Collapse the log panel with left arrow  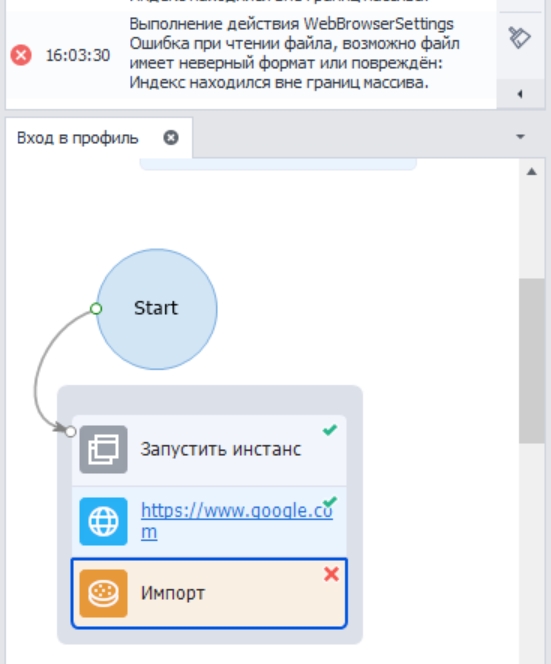click(x=520, y=94)
